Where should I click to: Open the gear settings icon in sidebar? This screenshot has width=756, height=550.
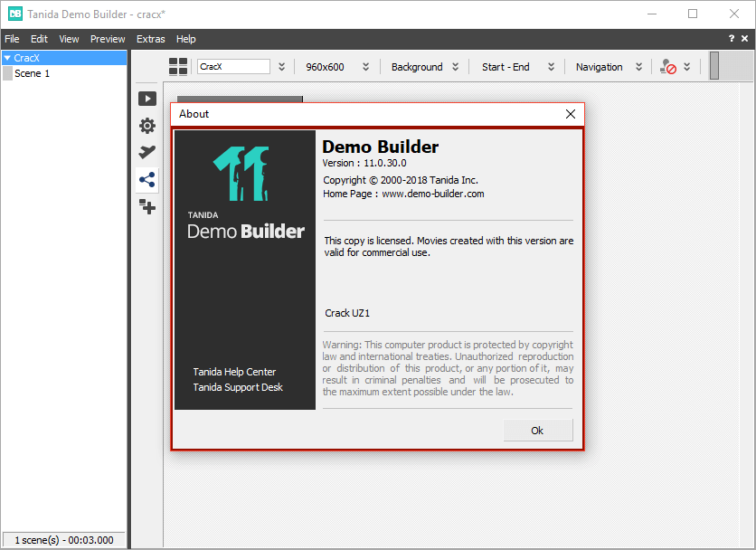147,126
